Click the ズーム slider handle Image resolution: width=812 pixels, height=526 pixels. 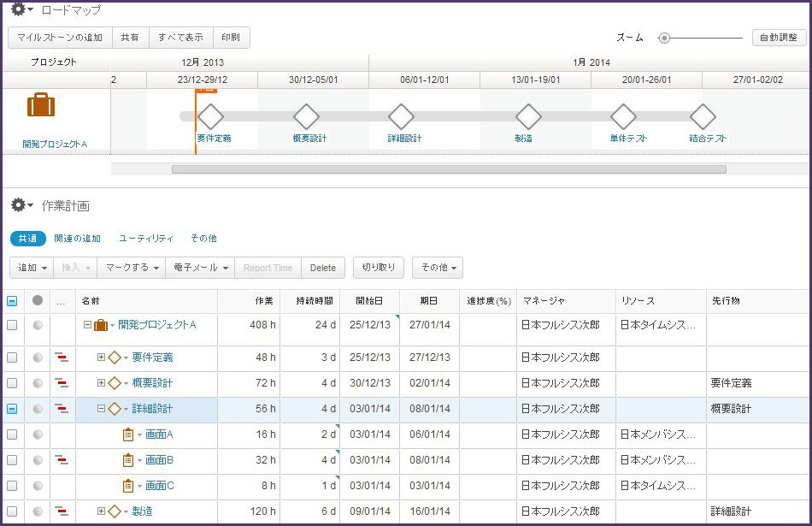coord(664,38)
